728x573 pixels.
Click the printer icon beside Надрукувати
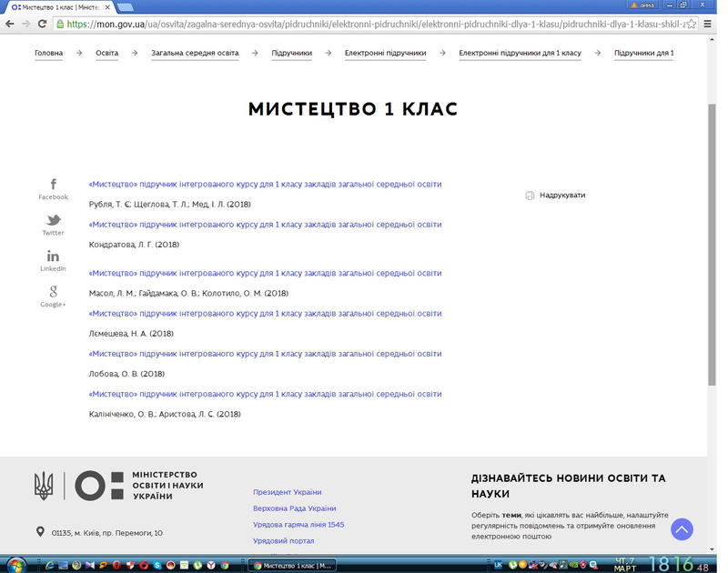point(530,196)
